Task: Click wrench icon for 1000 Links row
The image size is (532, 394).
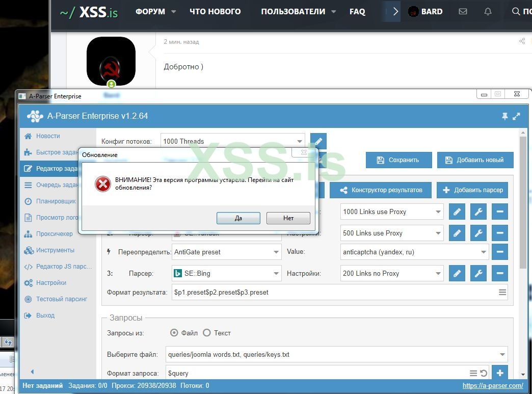Action: [478, 212]
